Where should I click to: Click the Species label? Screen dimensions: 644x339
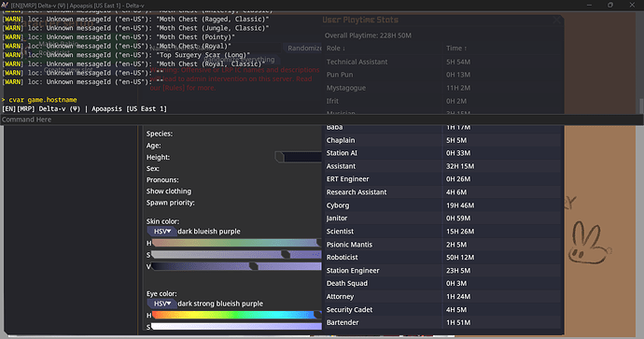pos(160,134)
